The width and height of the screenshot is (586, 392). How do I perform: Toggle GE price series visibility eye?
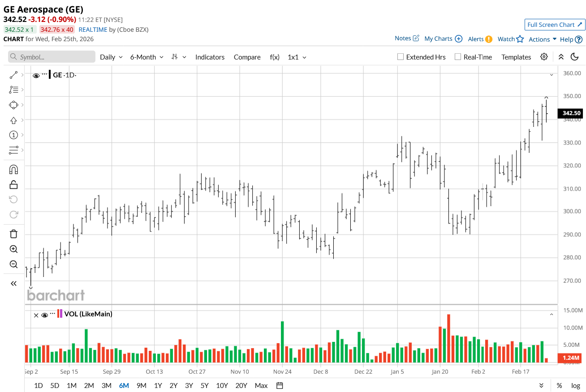(36, 75)
